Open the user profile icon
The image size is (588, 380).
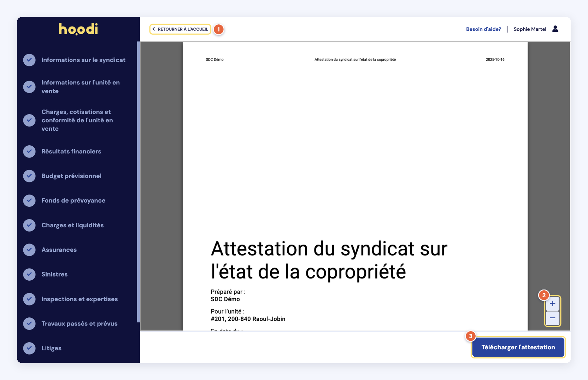[555, 29]
